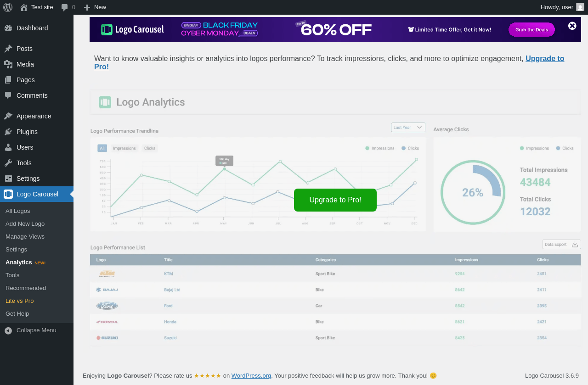The image size is (588, 385).
Task: Click the Data Export button
Action: 562,245
